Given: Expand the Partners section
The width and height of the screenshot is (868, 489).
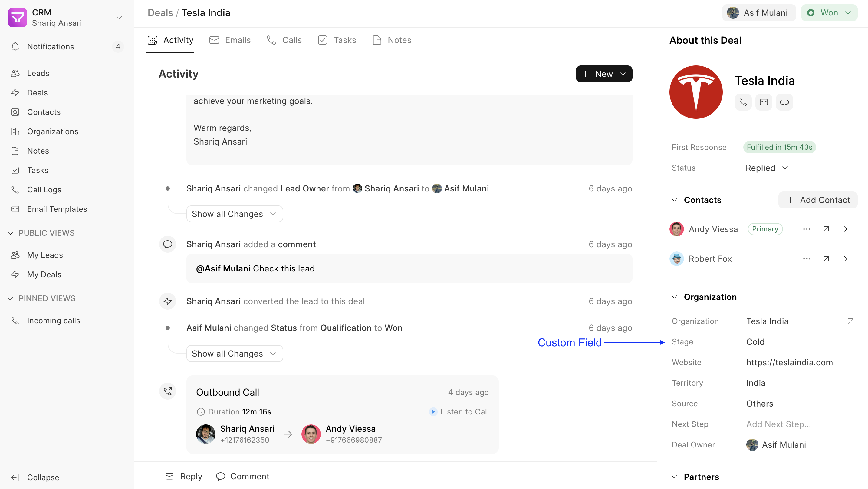Looking at the screenshot, I should tap(674, 477).
